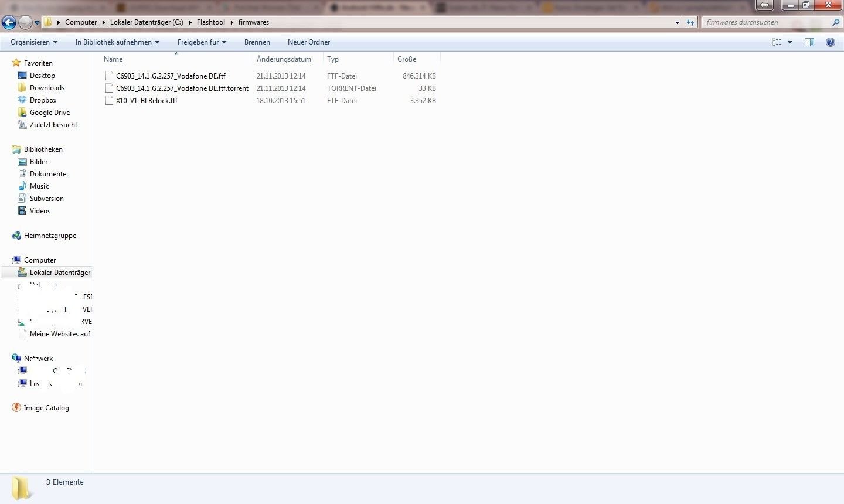The height and width of the screenshot is (504, 844).
Task: Click the folder icon in address bar
Action: click(48, 22)
